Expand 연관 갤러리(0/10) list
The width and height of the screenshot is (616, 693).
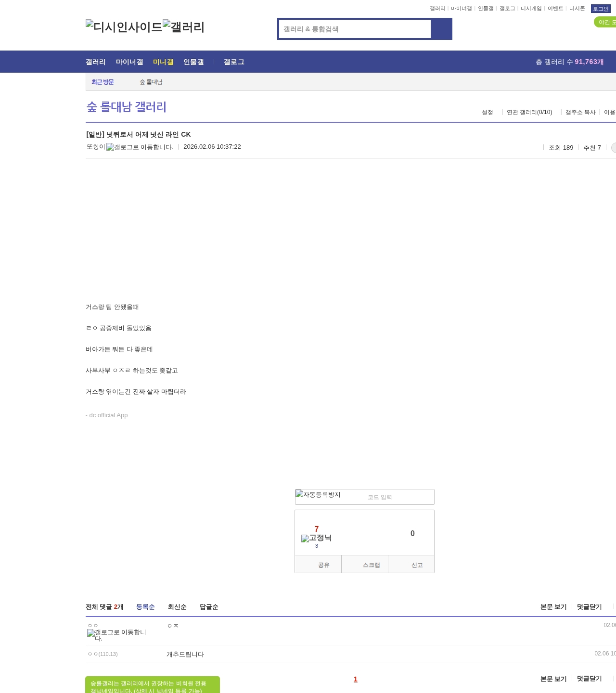(x=529, y=112)
